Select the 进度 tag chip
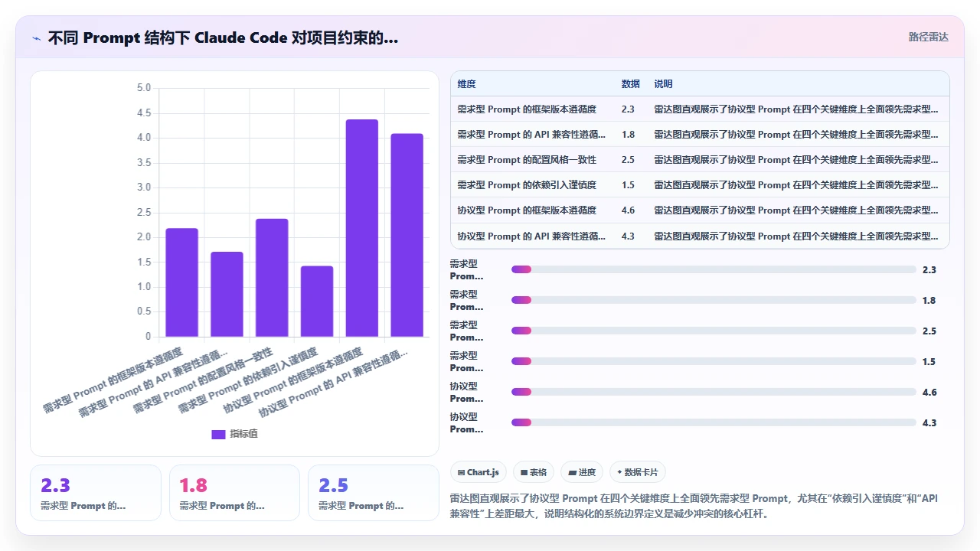Screen dimensions: 980x551 coord(582,472)
